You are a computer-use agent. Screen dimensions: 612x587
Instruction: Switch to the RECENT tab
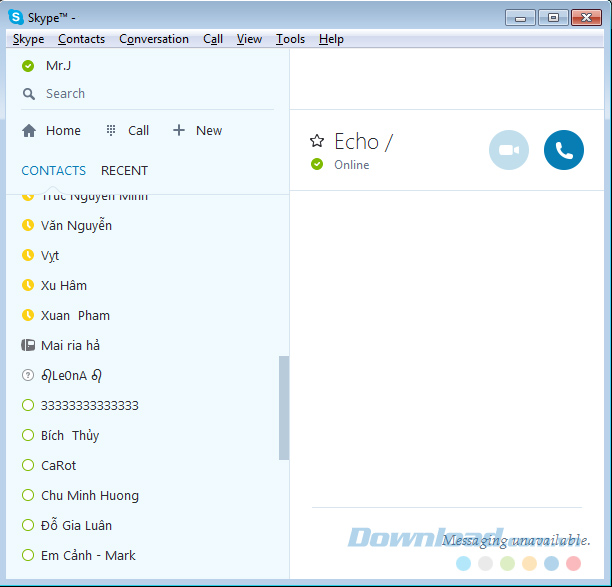(x=124, y=171)
